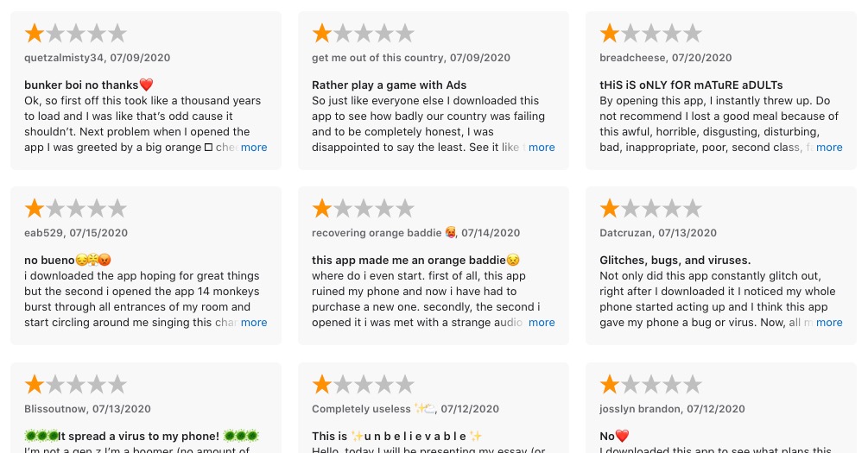Expand the 'Rather play a game with Ads' review
This screenshot has height=453, width=868.
(542, 148)
